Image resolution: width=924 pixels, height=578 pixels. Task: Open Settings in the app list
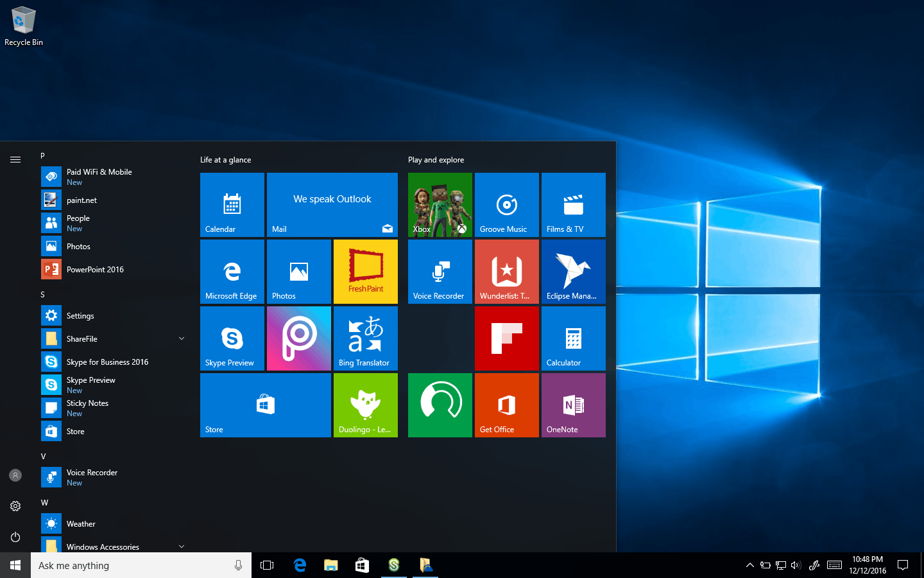click(x=116, y=315)
